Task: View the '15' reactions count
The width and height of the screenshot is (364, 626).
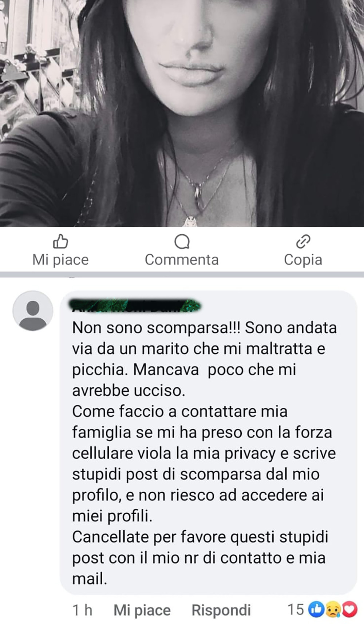Action: click(x=296, y=609)
